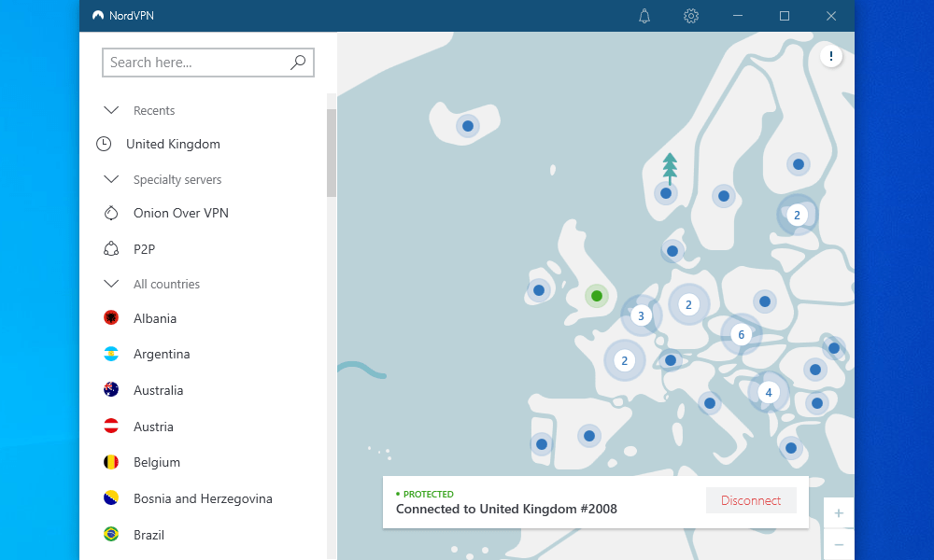934x560 pixels.
Task: Click the Ireland server pin on map
Action: 539,290
